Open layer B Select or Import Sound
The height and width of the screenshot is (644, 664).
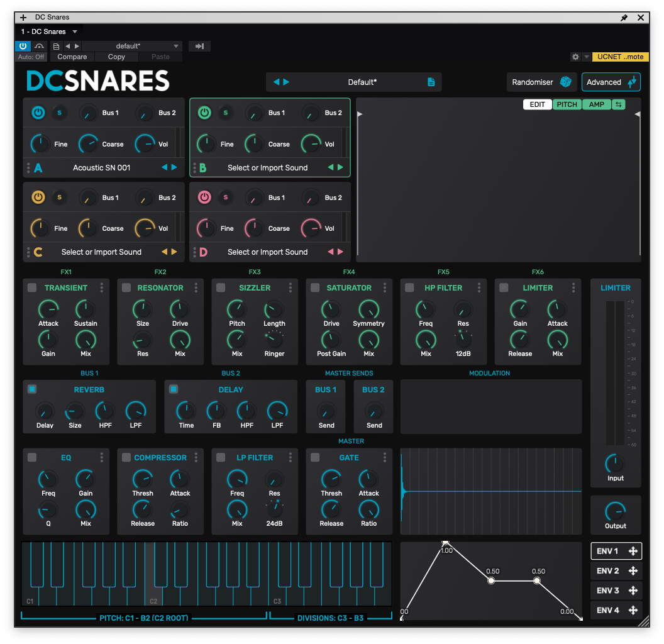[268, 168]
